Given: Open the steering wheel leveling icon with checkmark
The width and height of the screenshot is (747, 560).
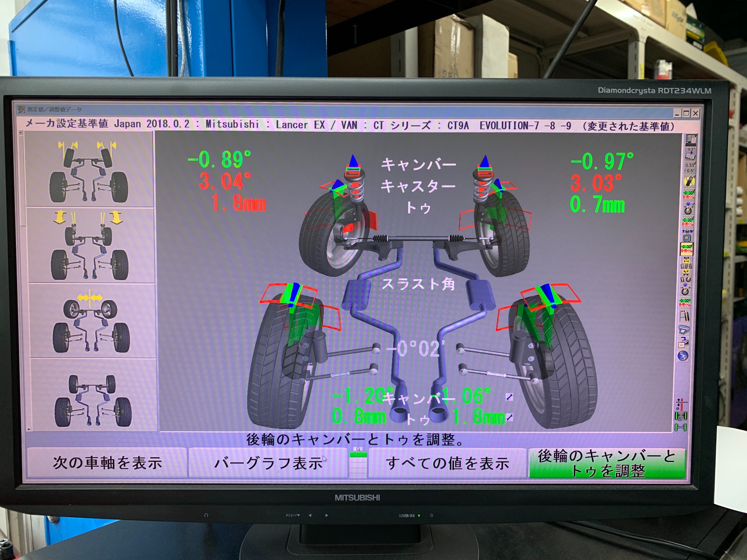Looking at the screenshot, I should pyautogui.click(x=688, y=209).
